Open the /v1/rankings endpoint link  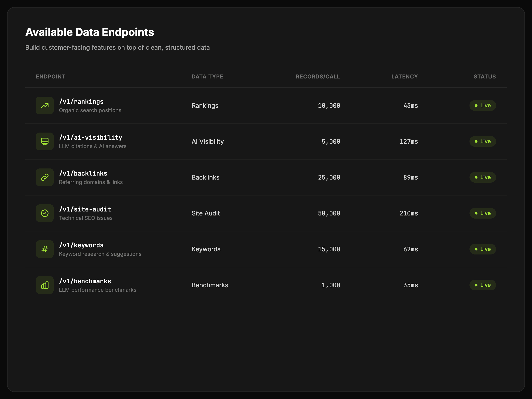point(81,102)
